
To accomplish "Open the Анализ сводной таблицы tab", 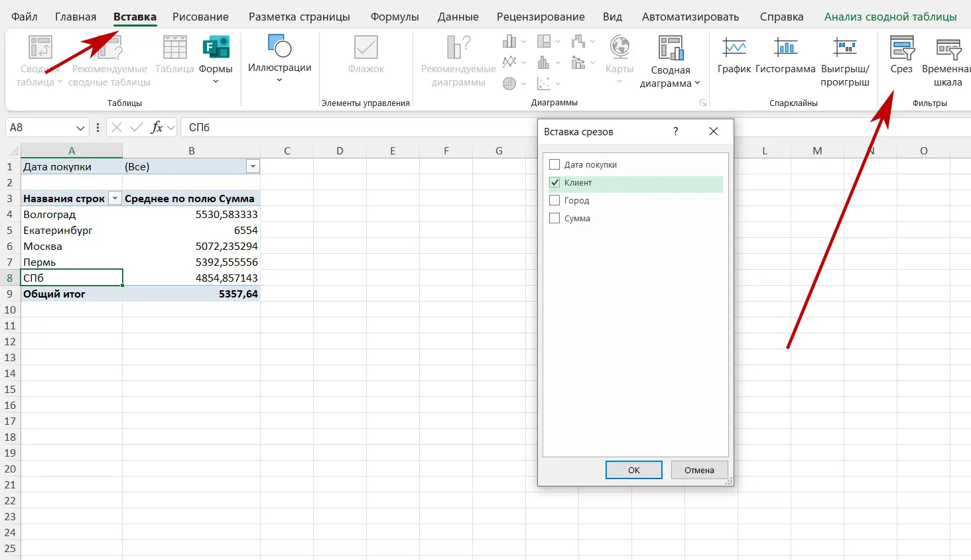I will pos(890,17).
